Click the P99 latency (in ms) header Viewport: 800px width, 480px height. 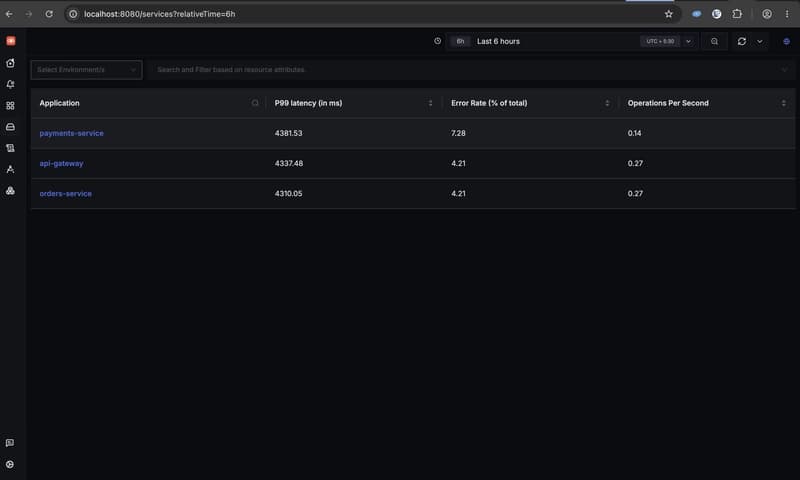(x=308, y=103)
